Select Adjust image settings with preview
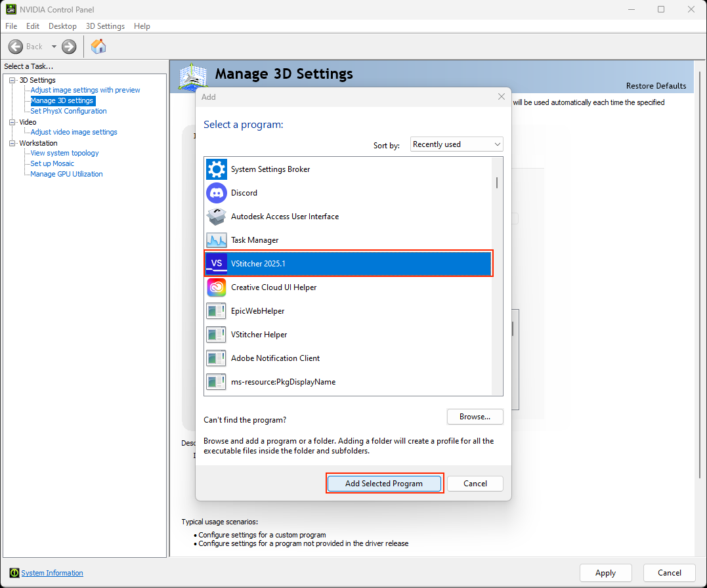The image size is (707, 588). (x=85, y=90)
